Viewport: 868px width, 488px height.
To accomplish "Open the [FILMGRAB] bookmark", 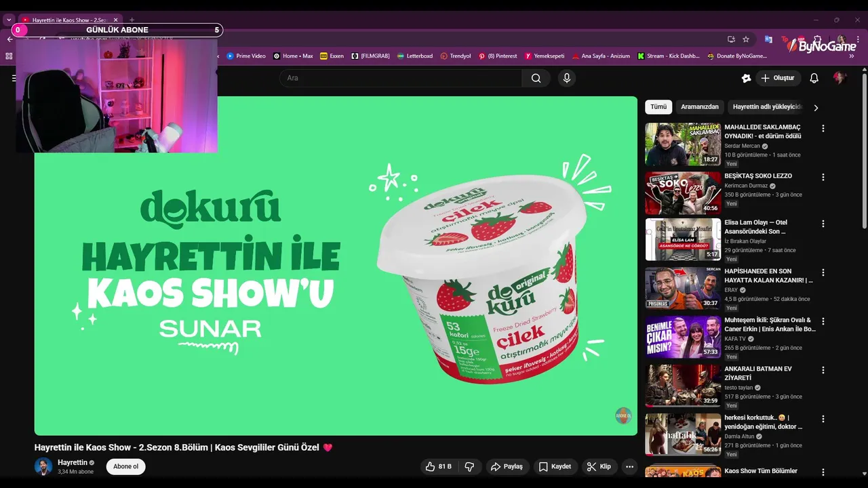I will [370, 56].
